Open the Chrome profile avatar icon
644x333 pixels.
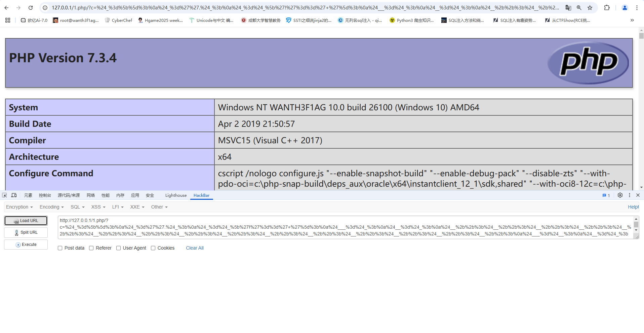click(x=625, y=8)
